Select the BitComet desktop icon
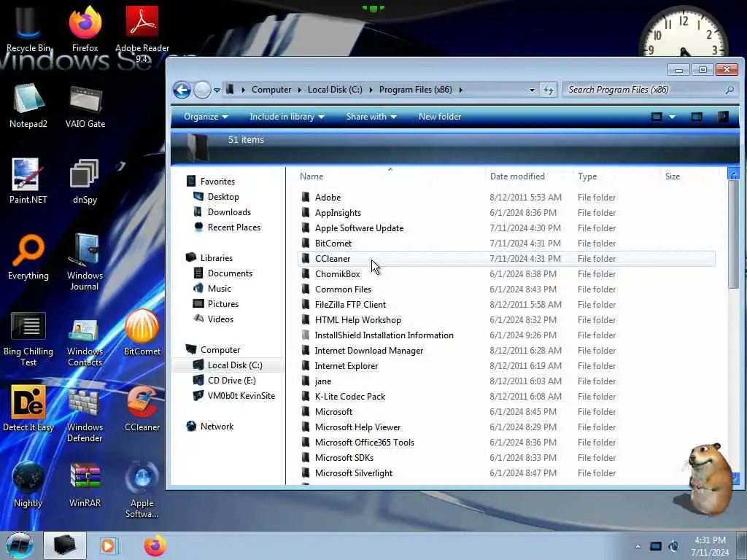Screen dimensions: 747x560 (x=142, y=332)
